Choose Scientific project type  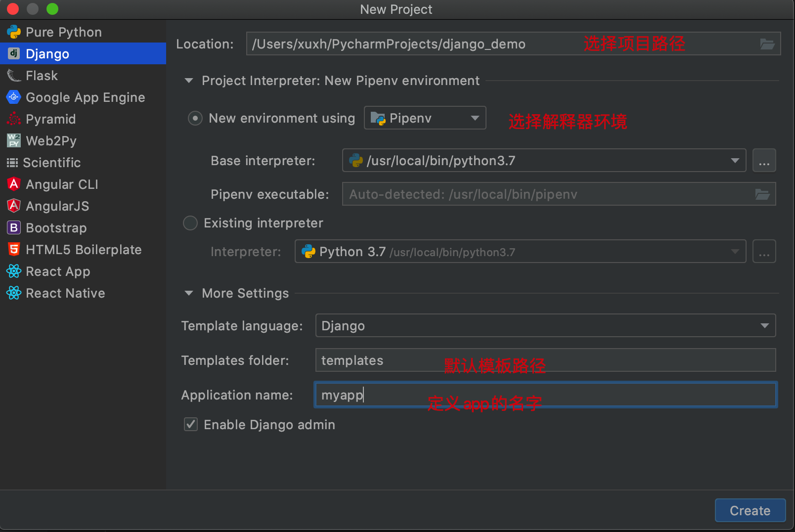coord(83,163)
